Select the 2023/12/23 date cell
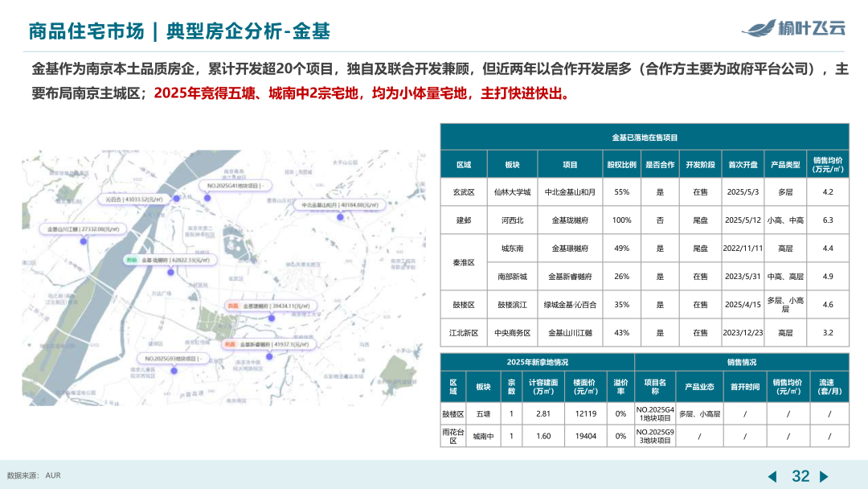This screenshot has height=489, width=868. [743, 333]
